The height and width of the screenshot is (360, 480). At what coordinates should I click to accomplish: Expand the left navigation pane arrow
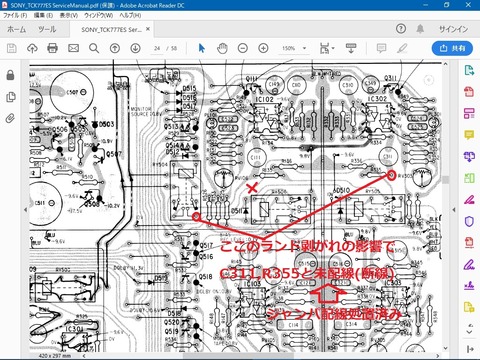pyautogui.click(x=26, y=210)
